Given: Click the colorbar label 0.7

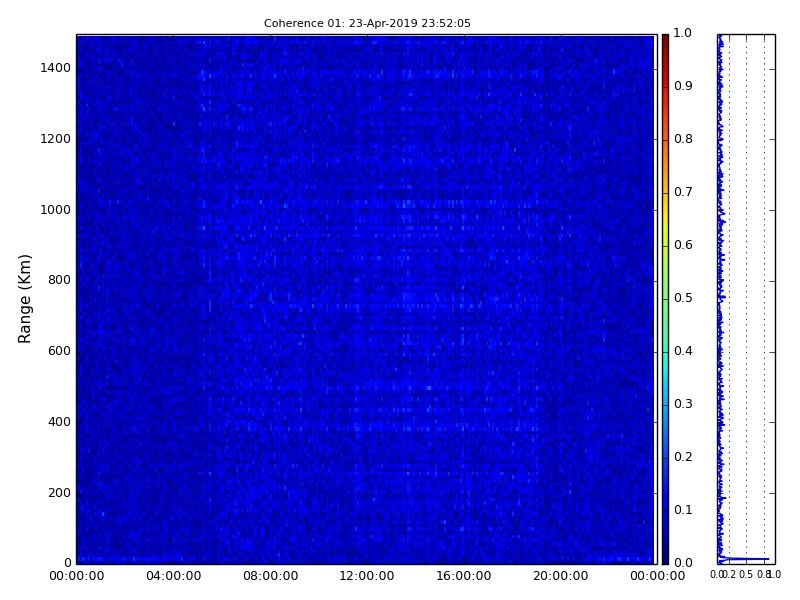Looking at the screenshot, I should coord(683,192).
